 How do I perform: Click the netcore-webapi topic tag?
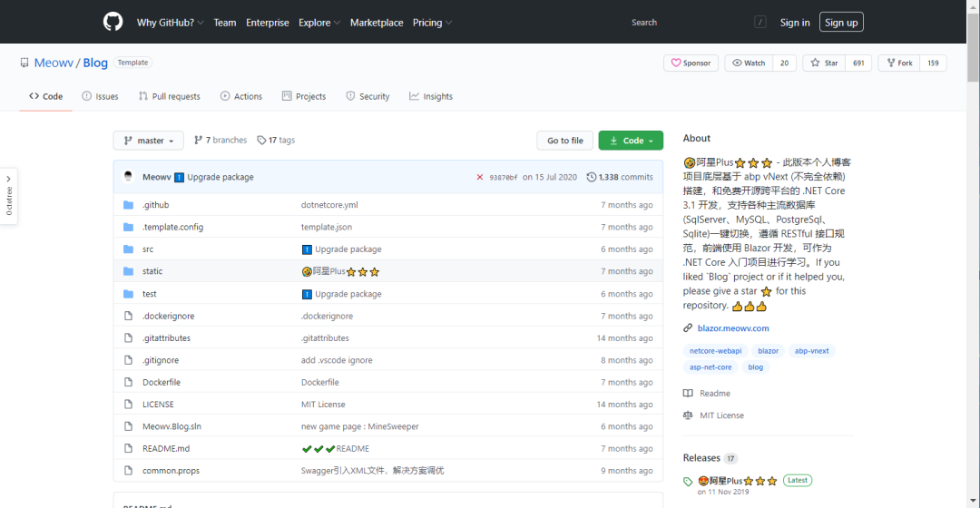716,350
